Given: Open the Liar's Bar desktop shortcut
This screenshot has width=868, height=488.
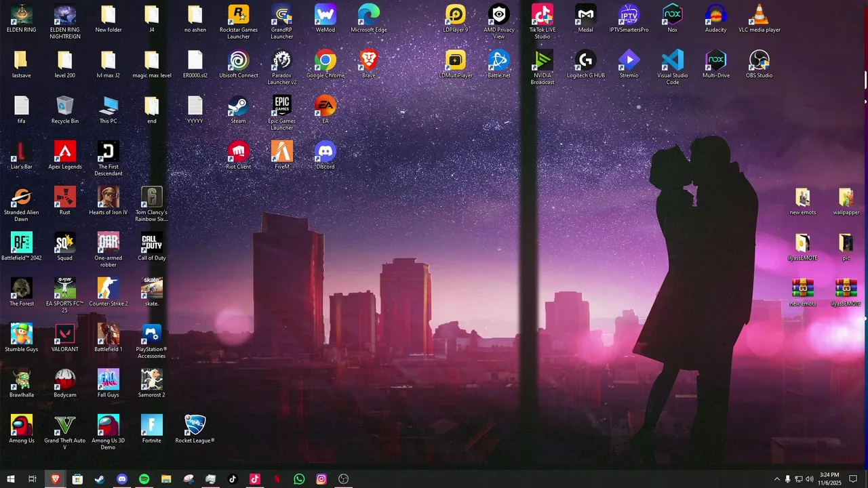Looking at the screenshot, I should click(22, 155).
